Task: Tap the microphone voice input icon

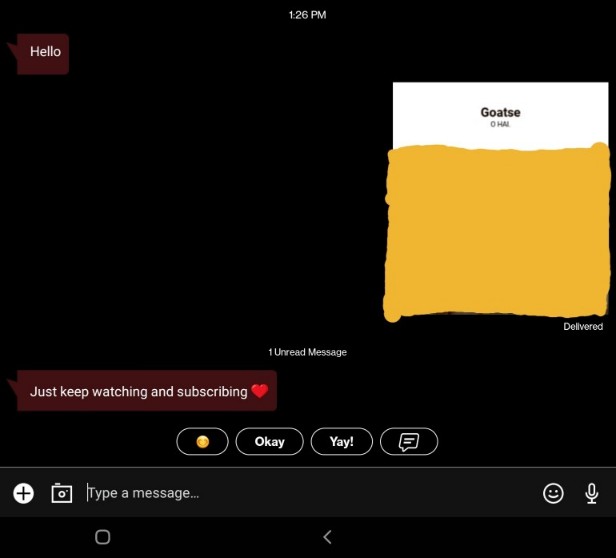Action: [x=591, y=493]
